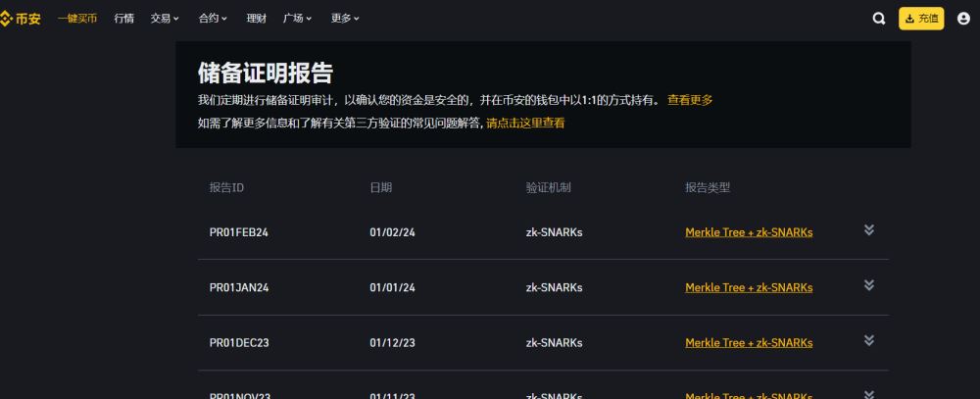980x399 pixels.
Task: Open Merkle Tree link for PR01DEC23
Action: tap(749, 343)
